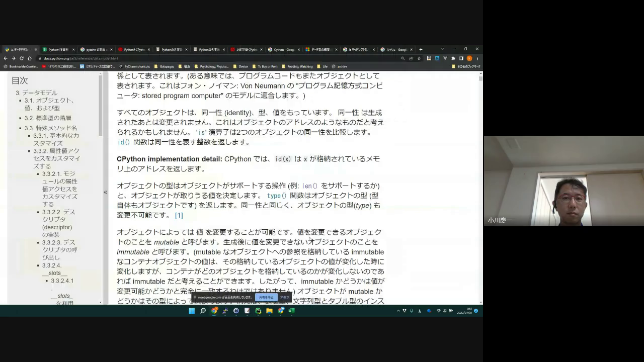Viewport: 644px width, 362px height.
Task: Collapse the sidebar using the « chevron
Action: (106, 192)
